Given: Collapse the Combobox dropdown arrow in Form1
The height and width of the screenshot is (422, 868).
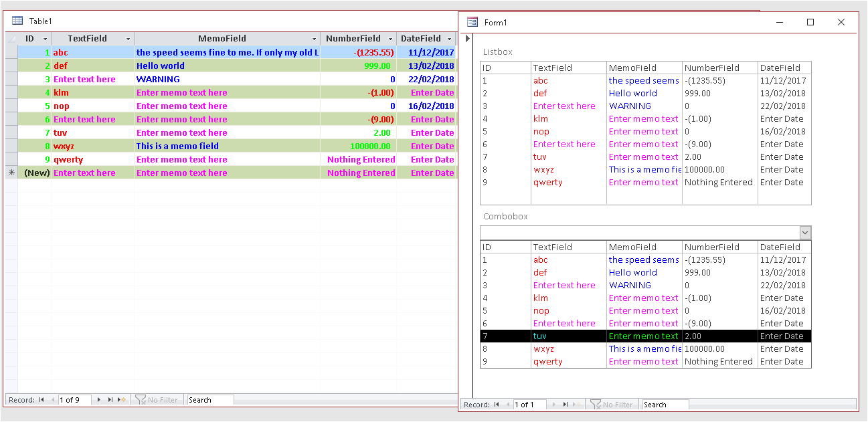Looking at the screenshot, I should click(x=805, y=233).
